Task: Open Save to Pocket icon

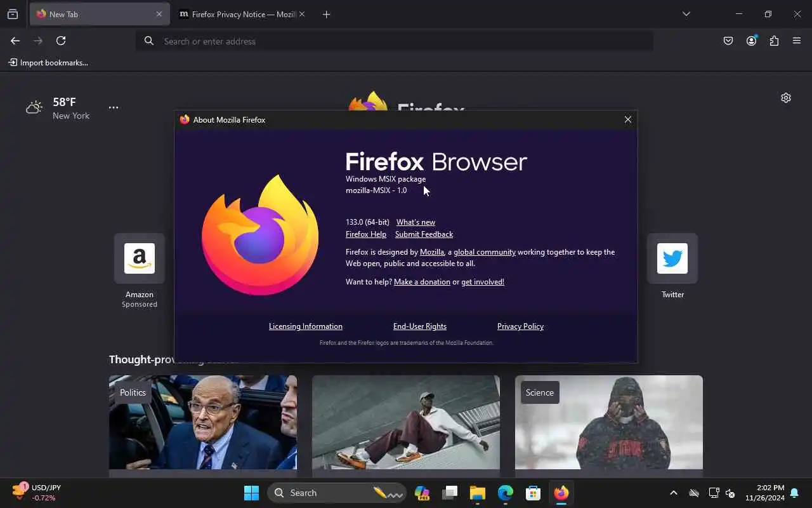Action: click(x=728, y=41)
